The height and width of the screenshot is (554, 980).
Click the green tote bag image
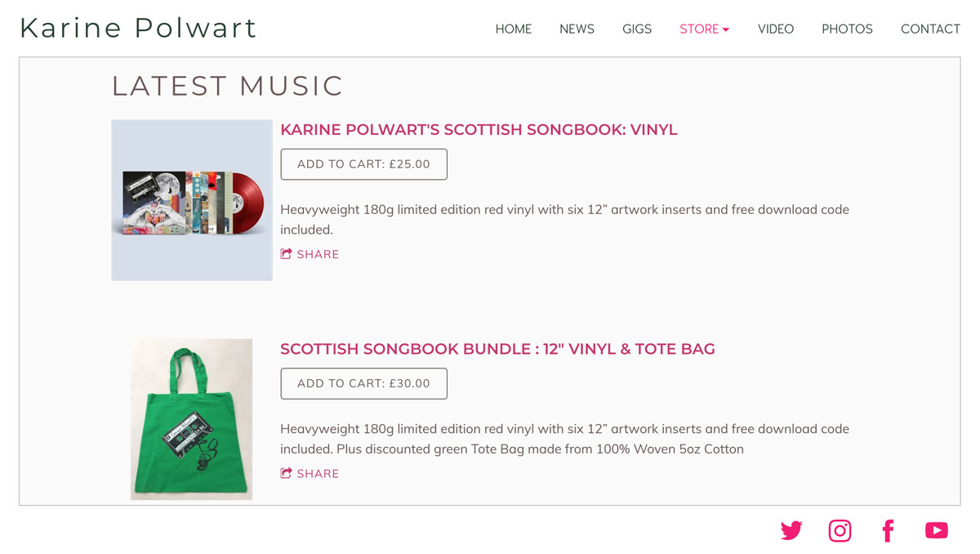pos(191,419)
